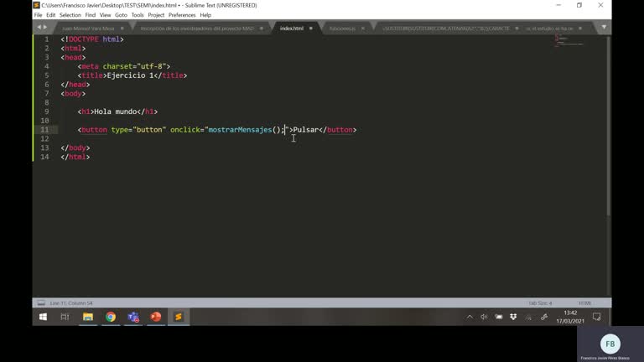Close the Juan Manuel Vara Mesa tab
Image resolution: width=644 pixels, height=362 pixels.
click(x=122, y=28)
